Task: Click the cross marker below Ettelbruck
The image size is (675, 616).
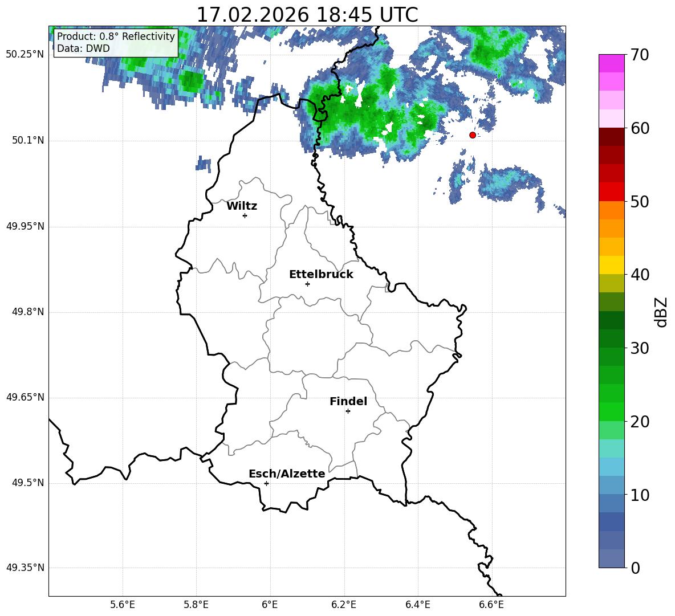Action: [307, 284]
